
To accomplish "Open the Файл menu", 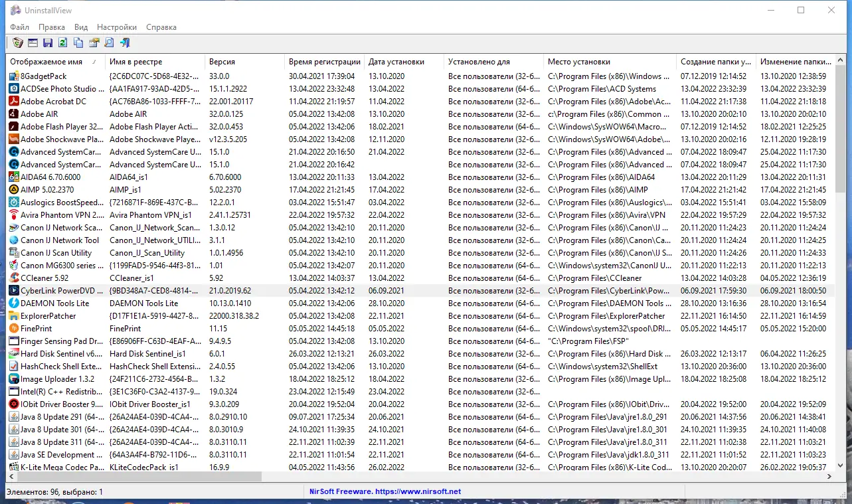I will 20,27.
